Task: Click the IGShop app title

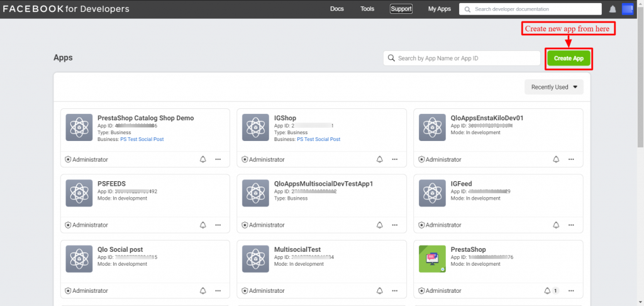Action: point(285,118)
